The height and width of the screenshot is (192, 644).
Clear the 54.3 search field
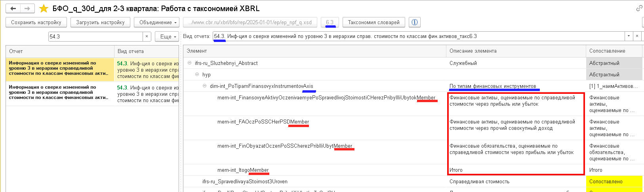(x=147, y=36)
